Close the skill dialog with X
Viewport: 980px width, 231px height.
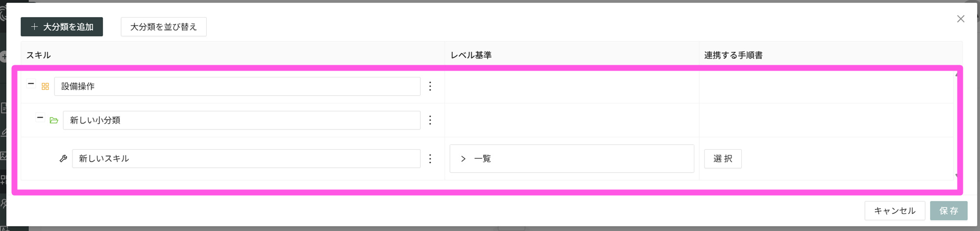click(960, 19)
